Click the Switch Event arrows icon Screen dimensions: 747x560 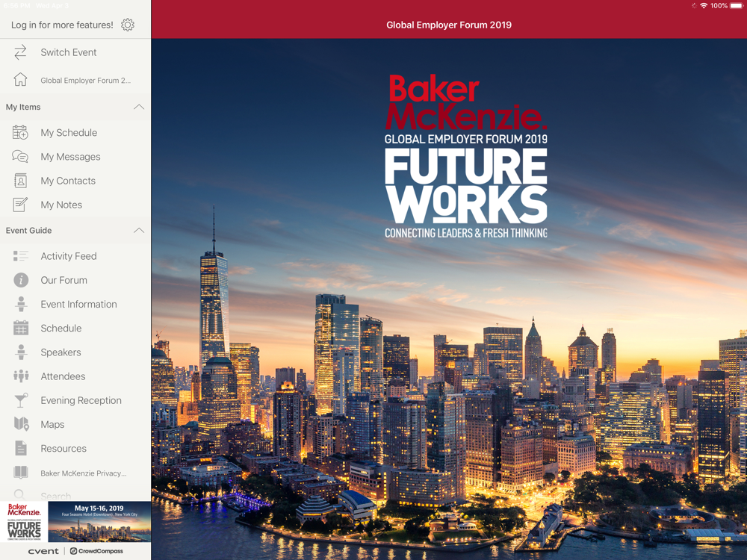(x=20, y=52)
